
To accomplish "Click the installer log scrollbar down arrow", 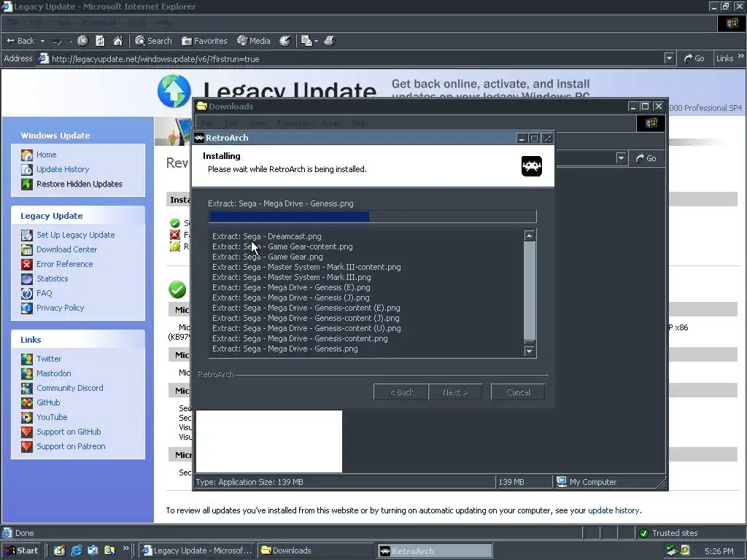I will (x=530, y=351).
